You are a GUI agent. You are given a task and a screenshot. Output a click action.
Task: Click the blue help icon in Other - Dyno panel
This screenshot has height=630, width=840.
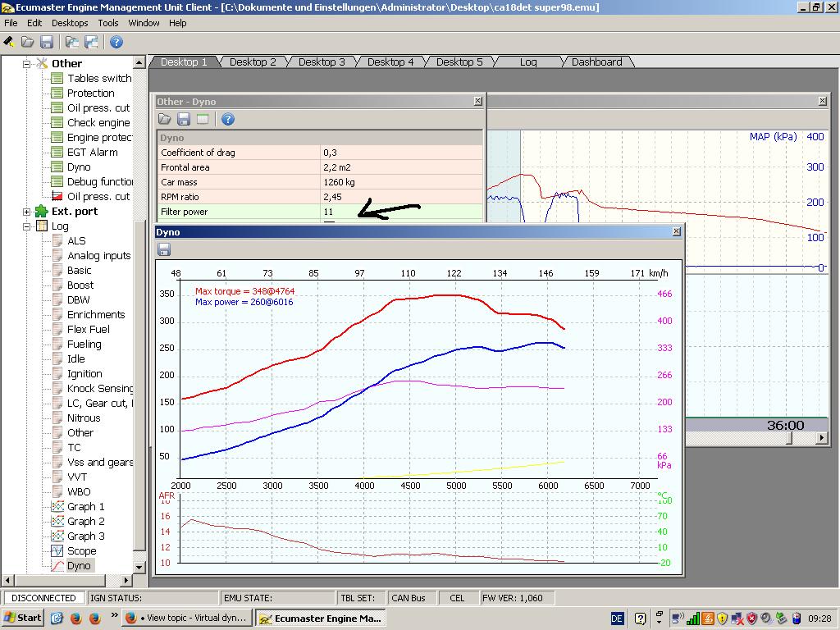[228, 119]
